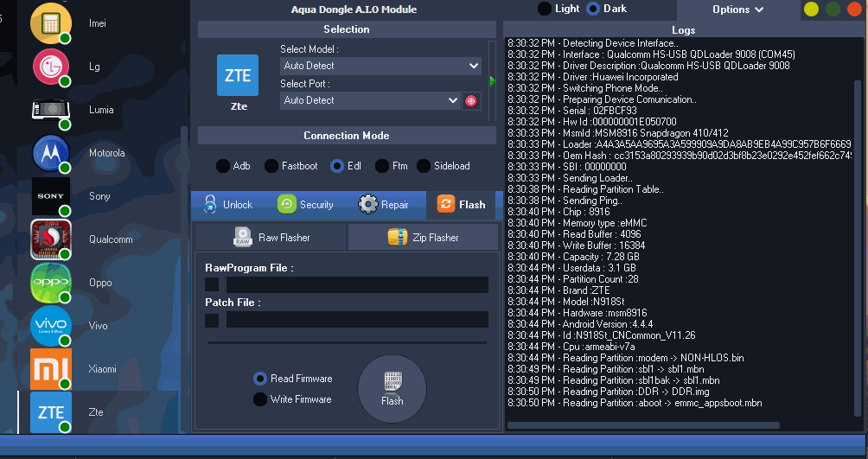Expand the Select Model dropdown
This screenshot has width=868, height=459.
tap(381, 66)
